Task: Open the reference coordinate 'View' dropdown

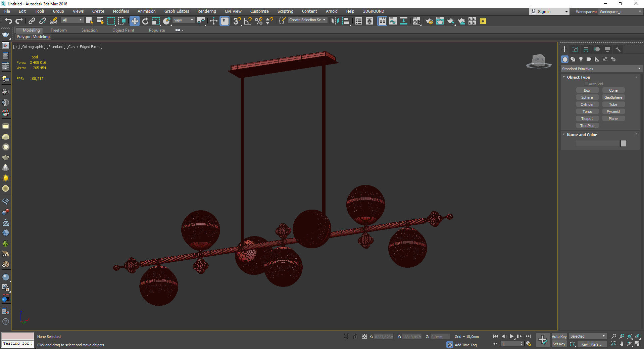Action: pyautogui.click(x=184, y=20)
